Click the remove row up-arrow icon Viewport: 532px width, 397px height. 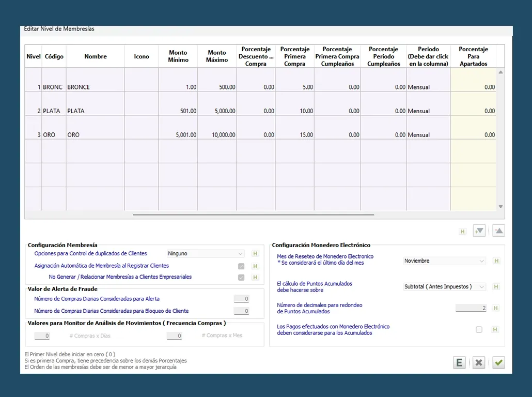click(498, 231)
